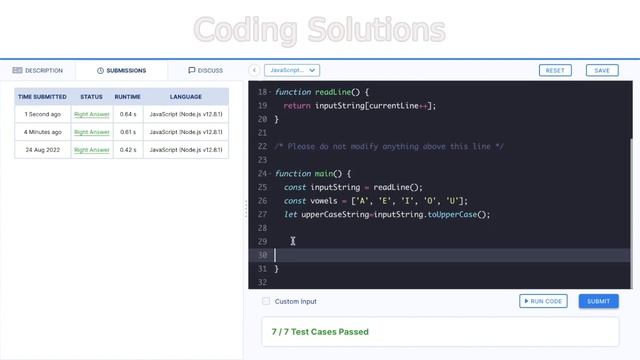This screenshot has height=360, width=640.
Task: Click the description panel icon
Action: pyautogui.click(x=17, y=70)
